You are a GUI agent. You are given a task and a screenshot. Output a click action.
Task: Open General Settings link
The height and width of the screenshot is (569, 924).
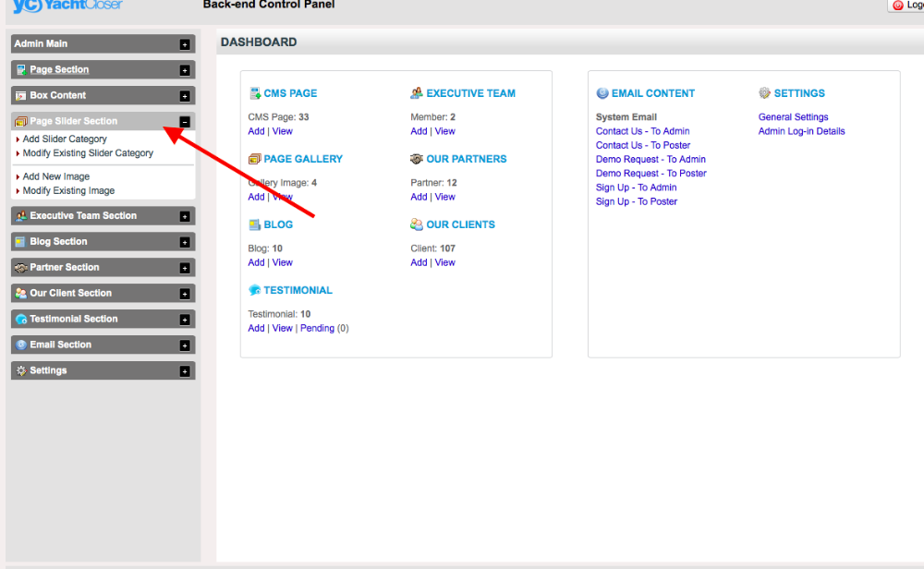pos(793,117)
